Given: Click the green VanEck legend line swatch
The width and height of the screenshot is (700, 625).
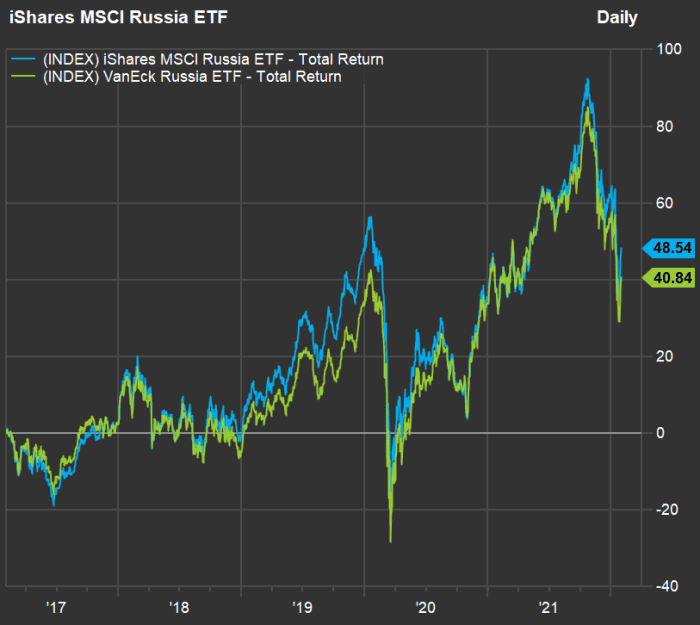Looking at the screenshot, I should pos(22,77).
